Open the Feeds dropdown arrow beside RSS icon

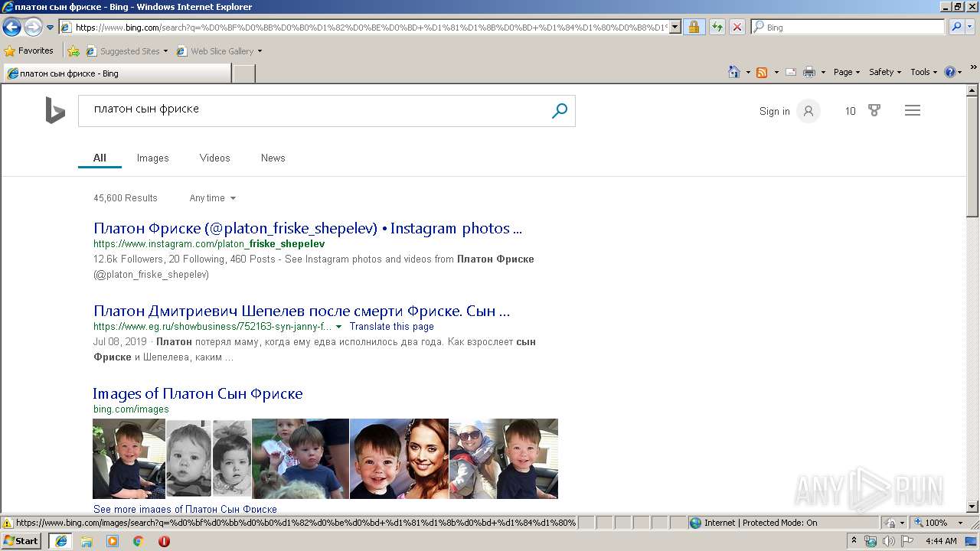tap(776, 73)
